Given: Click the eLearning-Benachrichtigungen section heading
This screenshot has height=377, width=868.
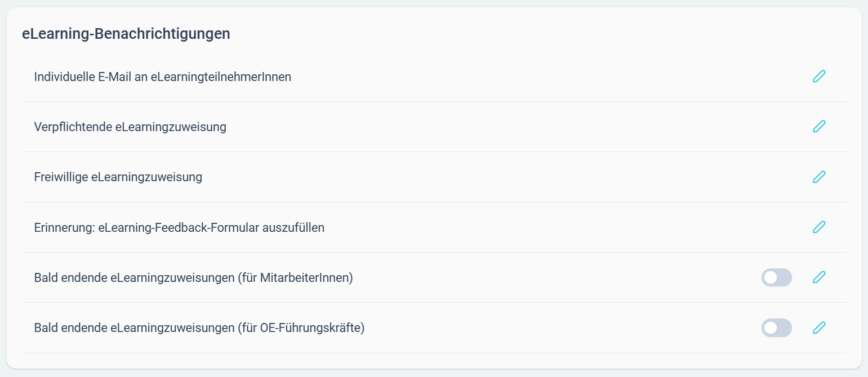Looking at the screenshot, I should click(x=126, y=34).
